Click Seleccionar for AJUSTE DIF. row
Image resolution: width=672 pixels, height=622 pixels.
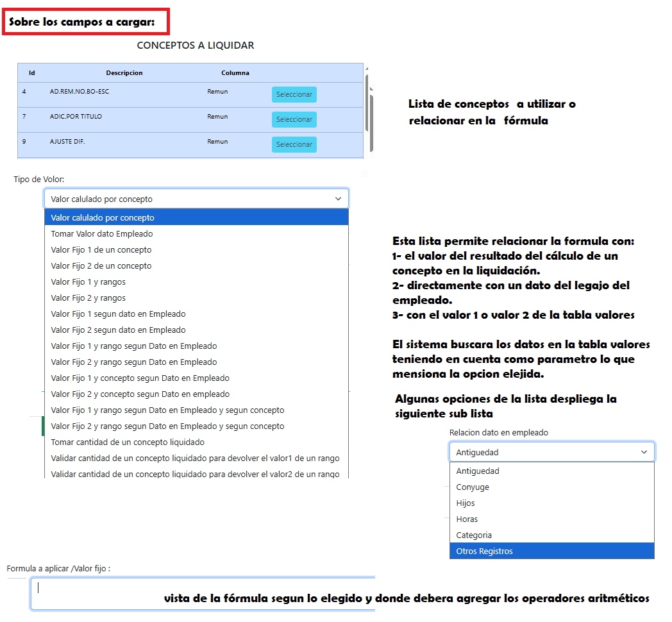294,144
